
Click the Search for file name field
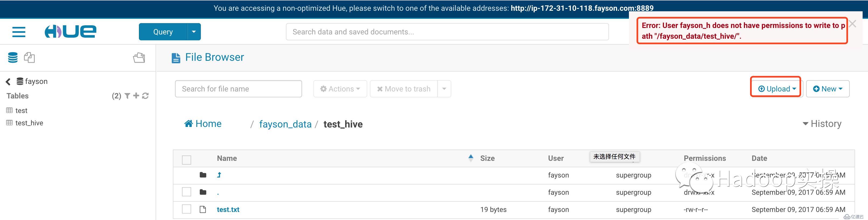[238, 89]
